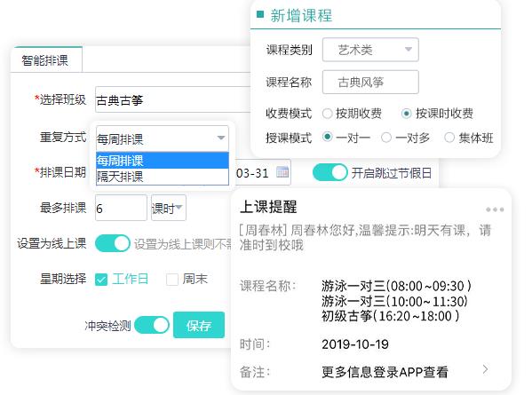
Task: Switch to the 智能排课 tab
Action: [46, 60]
